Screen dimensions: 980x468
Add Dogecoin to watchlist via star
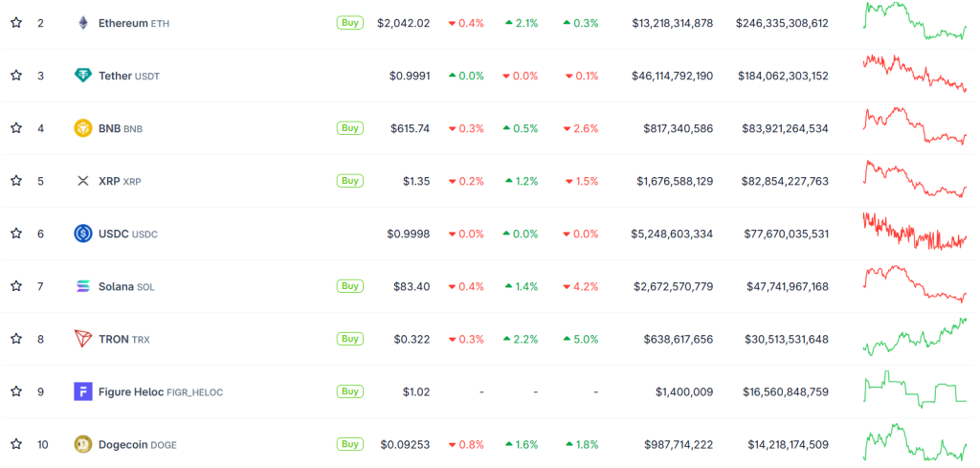point(16,444)
